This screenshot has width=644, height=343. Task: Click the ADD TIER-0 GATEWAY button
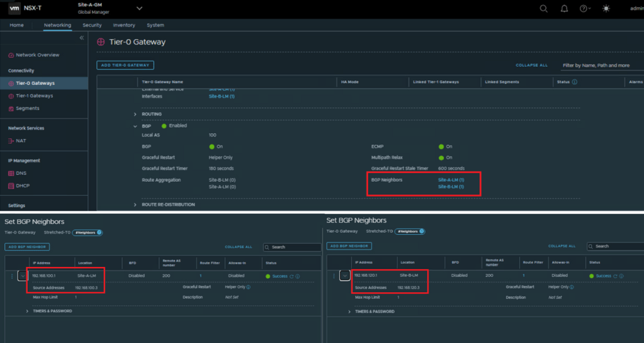pos(125,65)
